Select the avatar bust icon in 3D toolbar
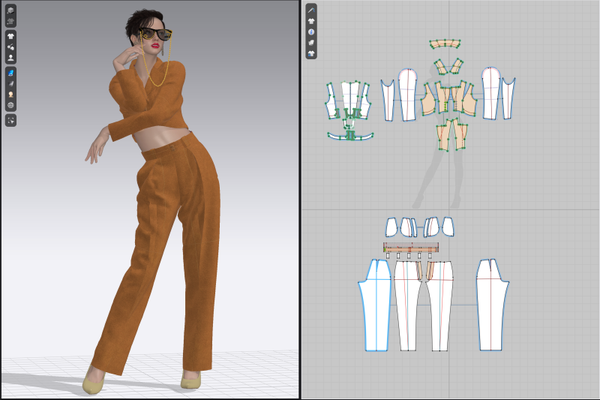 click(11, 58)
